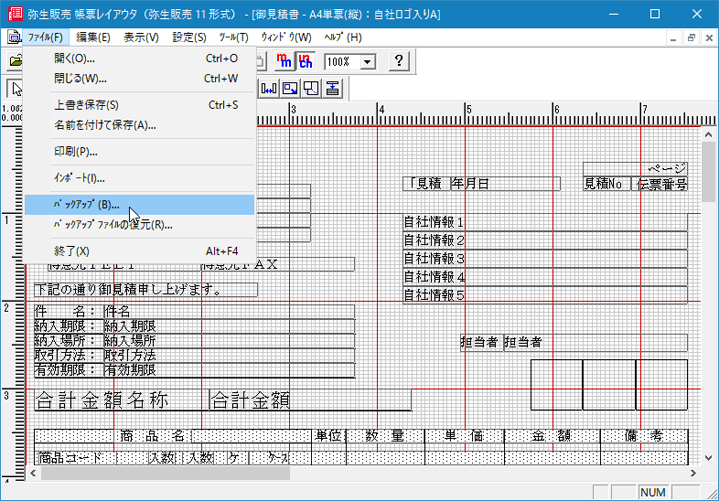Choose 印刷(P)... from the File menu
Image resolution: width=719 pixels, height=501 pixels.
tap(139, 152)
